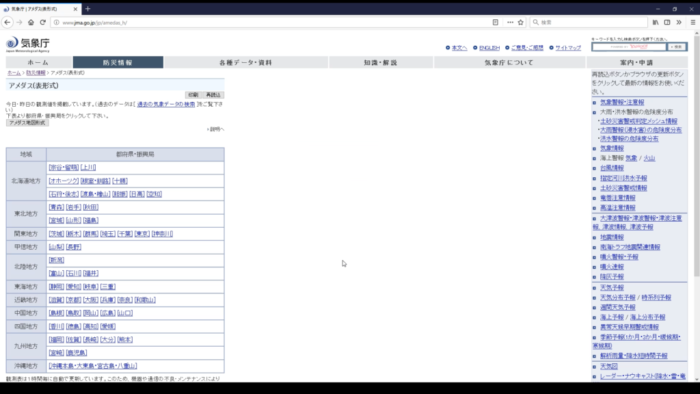Select オホーツク region link
The width and height of the screenshot is (700, 394).
64,181
